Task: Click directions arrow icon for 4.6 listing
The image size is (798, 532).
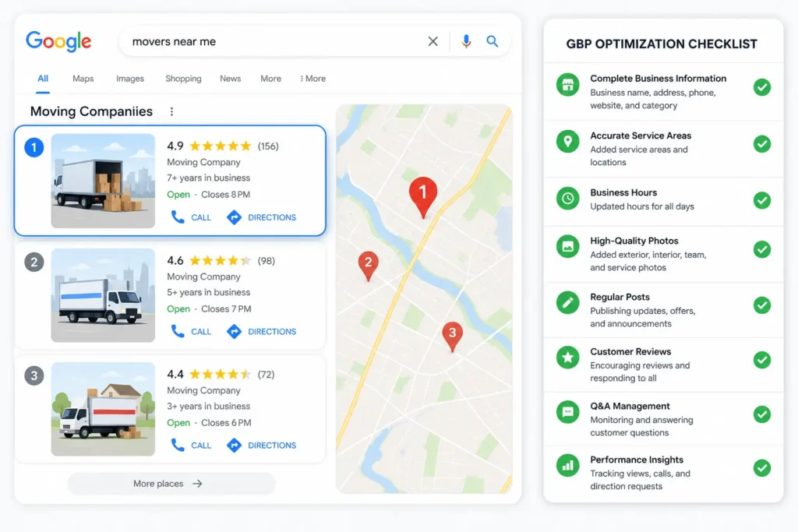Action: pos(234,332)
